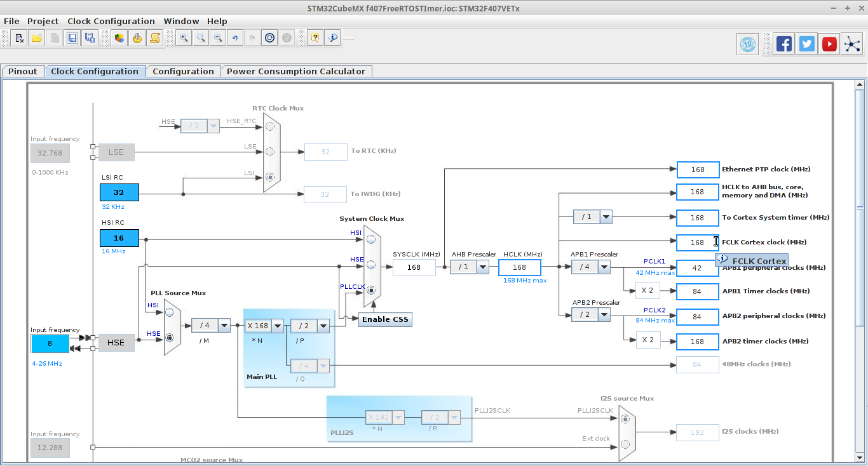This screenshot has width=868, height=466.
Task: Click the Save Project floppy icon
Action: coord(72,38)
